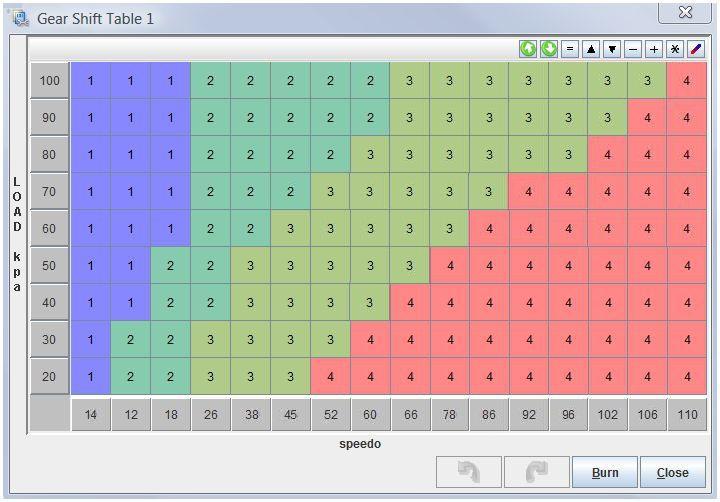Select the speedo bin labeled 26
Screen dimensions: 720x502
point(210,415)
